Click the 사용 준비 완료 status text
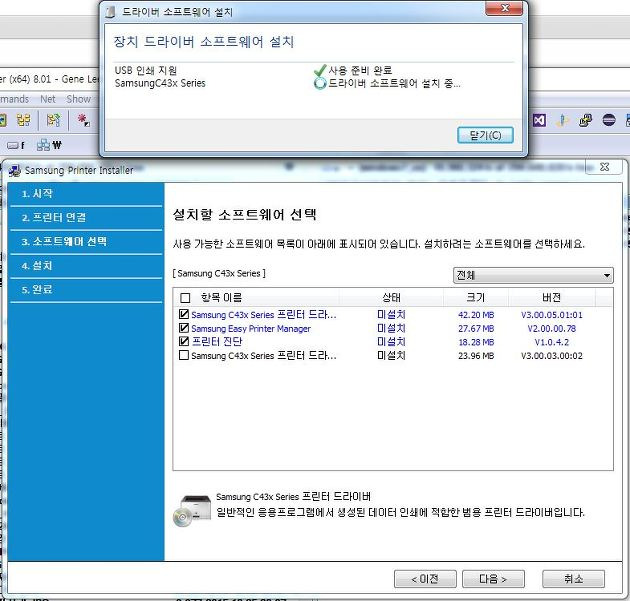Image resolution: width=630 pixels, height=601 pixels. 360,70
